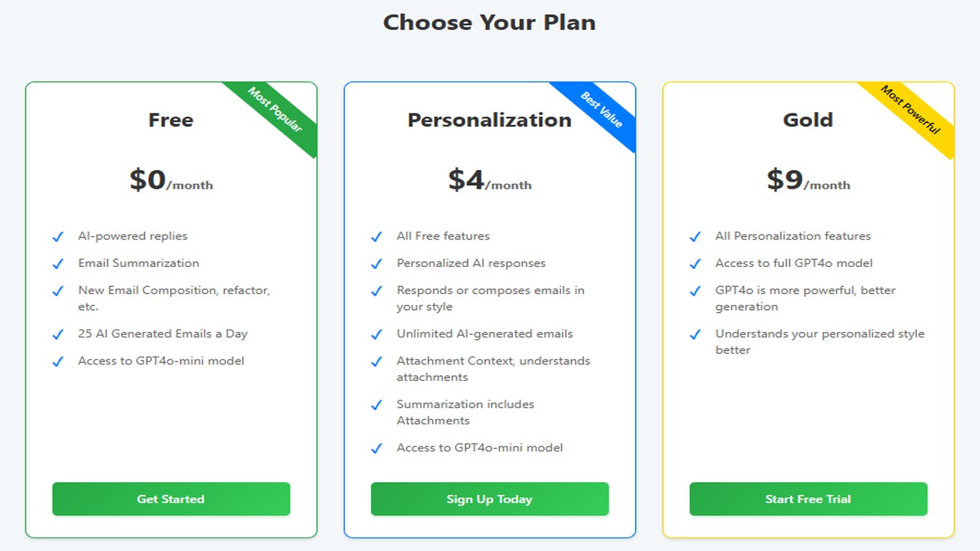Screen dimensions: 980x551
Task: Click the Get Started button
Action: pos(171,499)
